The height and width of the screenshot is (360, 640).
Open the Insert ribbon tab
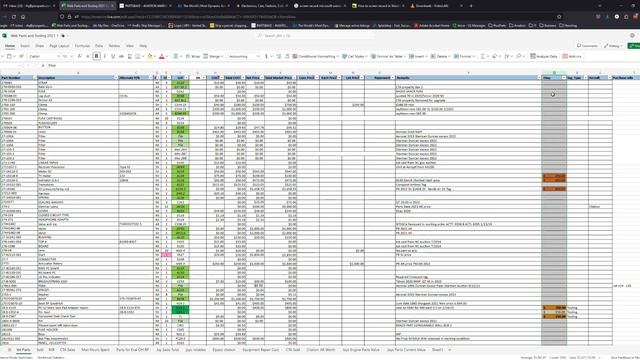coord(25,46)
